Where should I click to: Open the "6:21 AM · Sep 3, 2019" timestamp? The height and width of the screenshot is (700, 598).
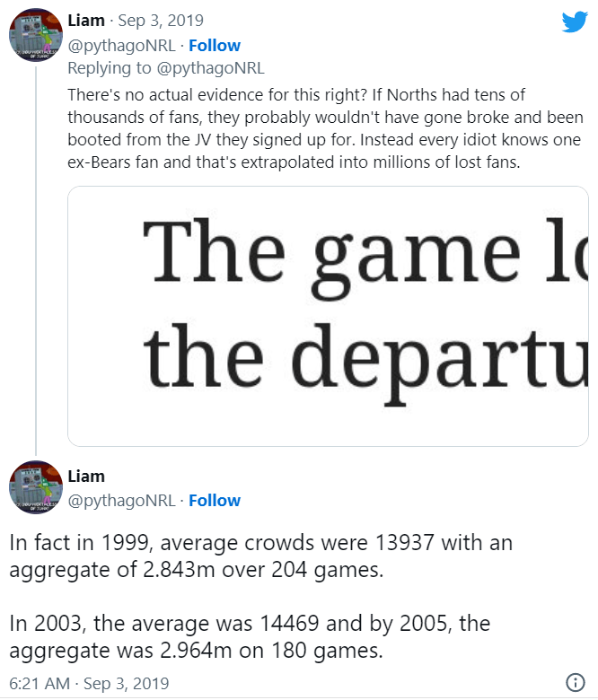pos(89,683)
